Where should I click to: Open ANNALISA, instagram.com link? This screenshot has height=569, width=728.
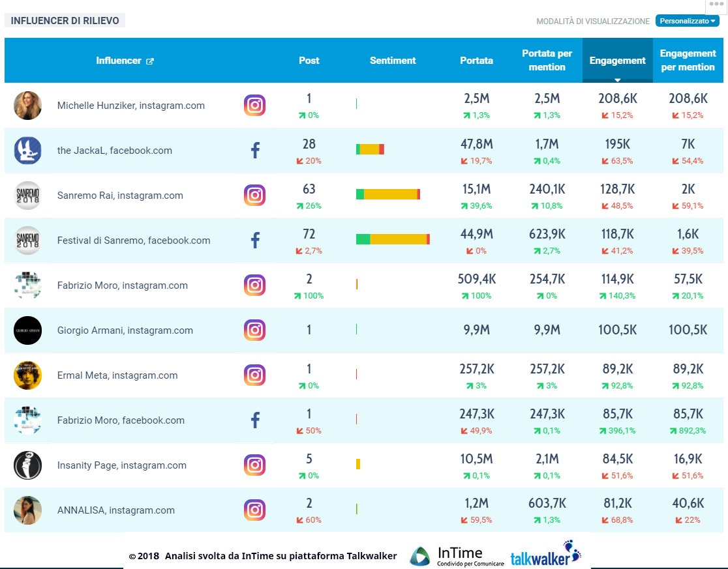[116, 510]
